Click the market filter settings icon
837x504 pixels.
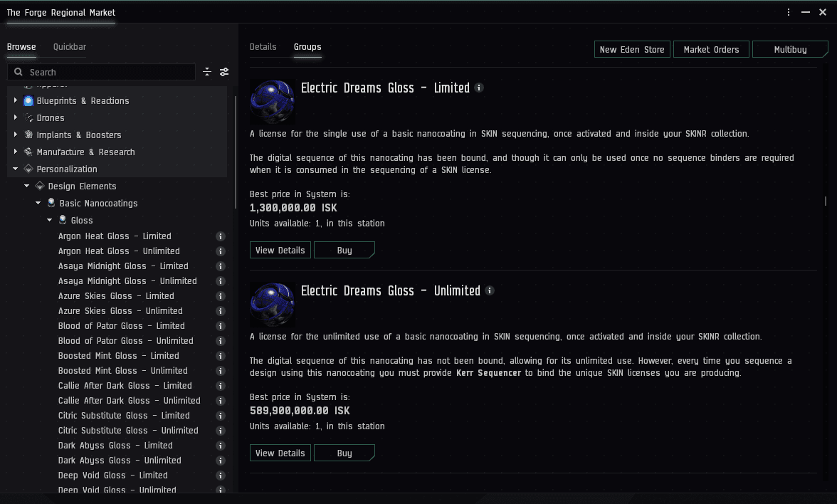coord(224,72)
